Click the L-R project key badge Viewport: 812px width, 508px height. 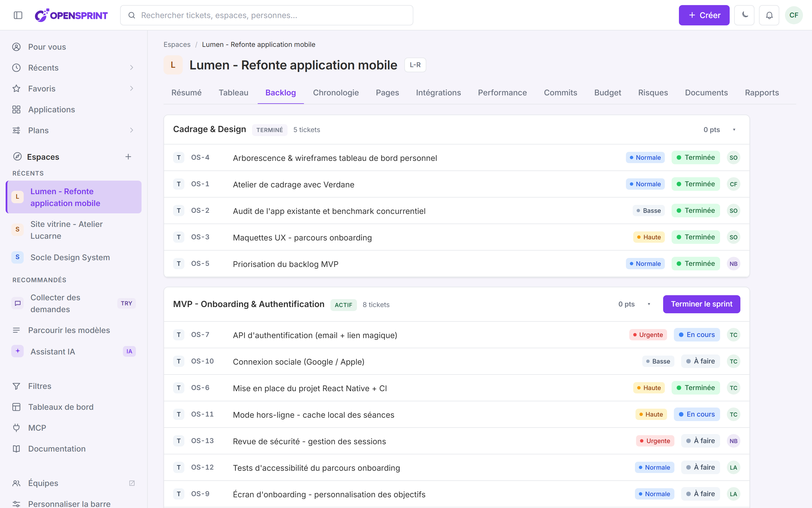[415, 65]
